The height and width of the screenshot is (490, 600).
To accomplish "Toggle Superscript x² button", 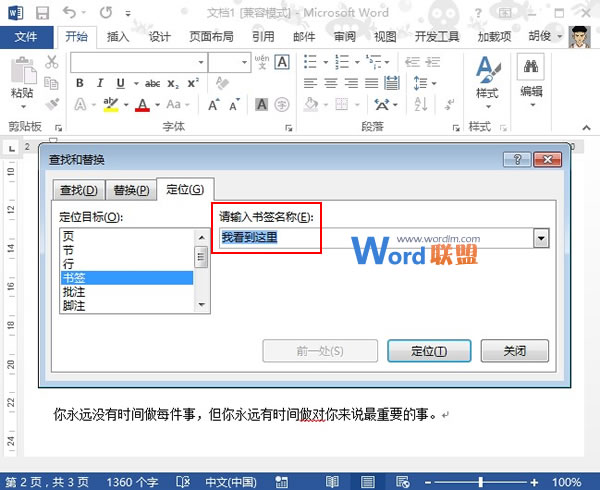I will [193, 83].
